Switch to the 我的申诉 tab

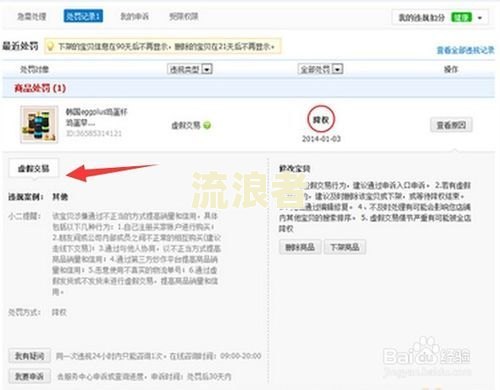tap(135, 16)
